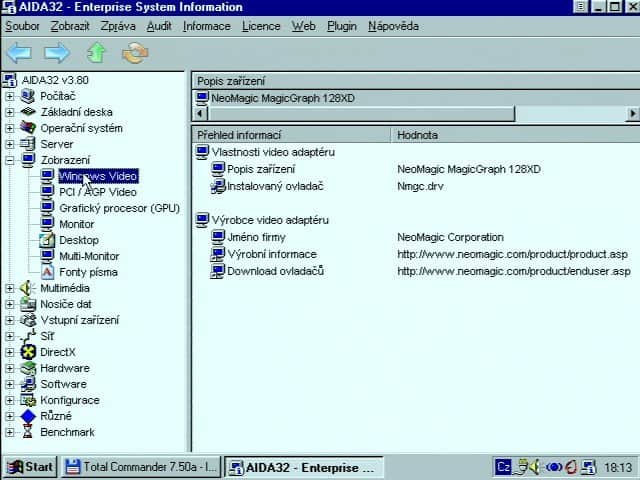Select the Windows Video tree item
The height and width of the screenshot is (480, 640).
(x=98, y=176)
